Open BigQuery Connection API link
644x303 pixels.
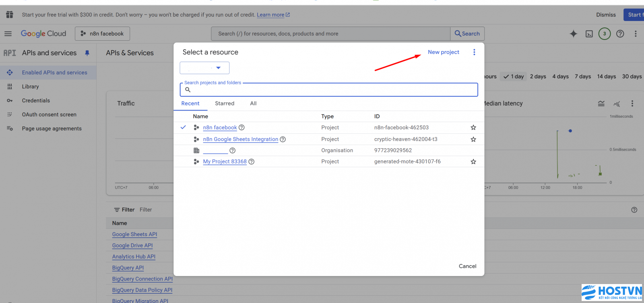click(142, 279)
